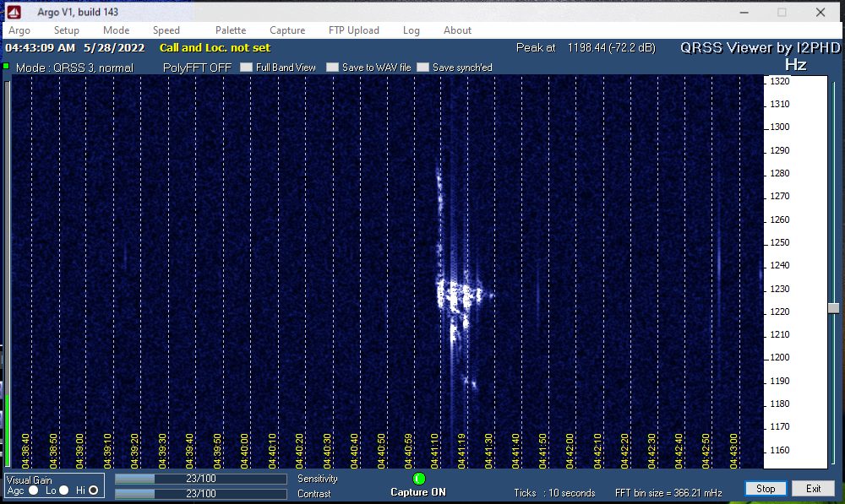Adjust the Sensitivity slider bar

[200, 479]
